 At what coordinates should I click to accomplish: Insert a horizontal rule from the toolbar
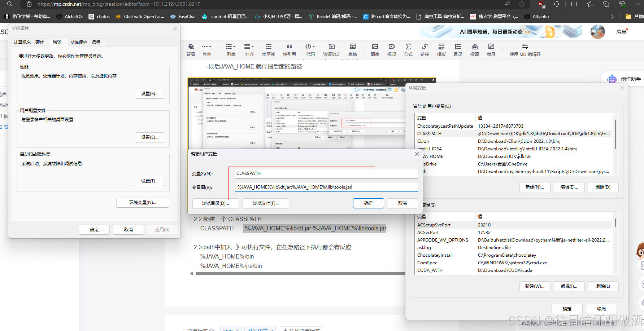coord(269,47)
